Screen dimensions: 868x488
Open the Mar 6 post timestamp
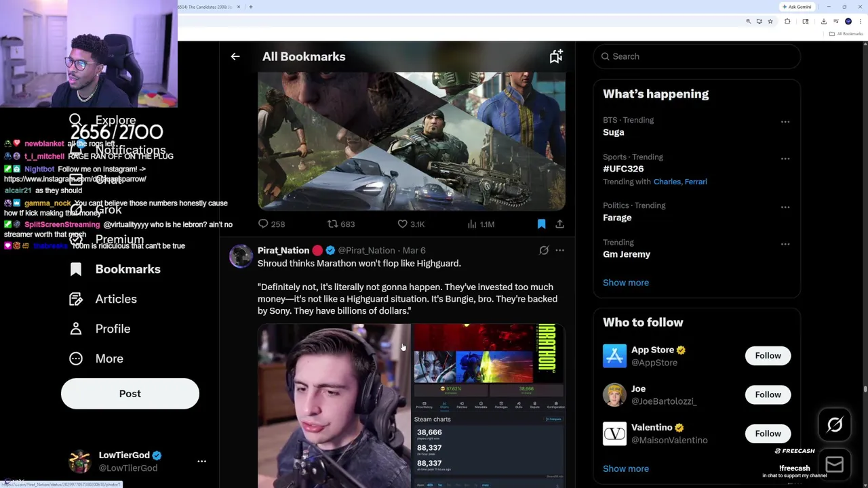click(414, 251)
